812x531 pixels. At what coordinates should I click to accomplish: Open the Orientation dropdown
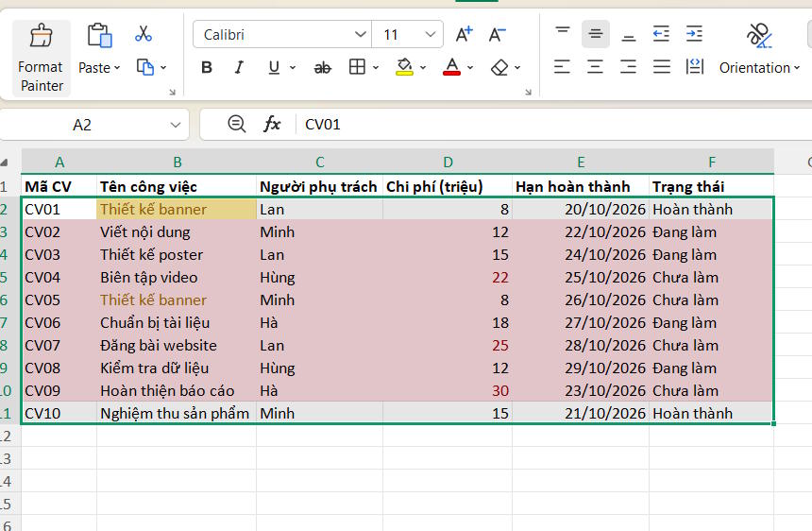(760, 68)
